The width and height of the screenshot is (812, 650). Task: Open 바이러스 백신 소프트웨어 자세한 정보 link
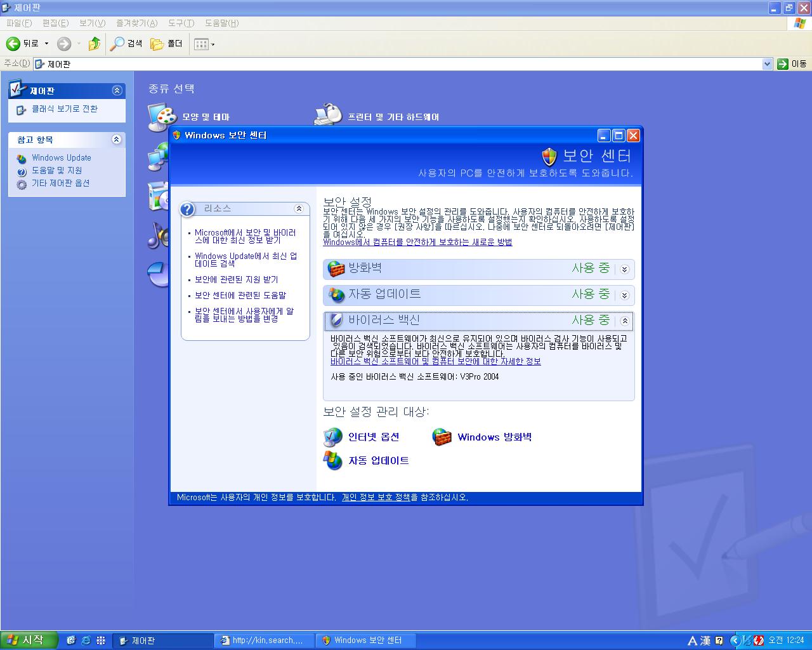point(436,361)
